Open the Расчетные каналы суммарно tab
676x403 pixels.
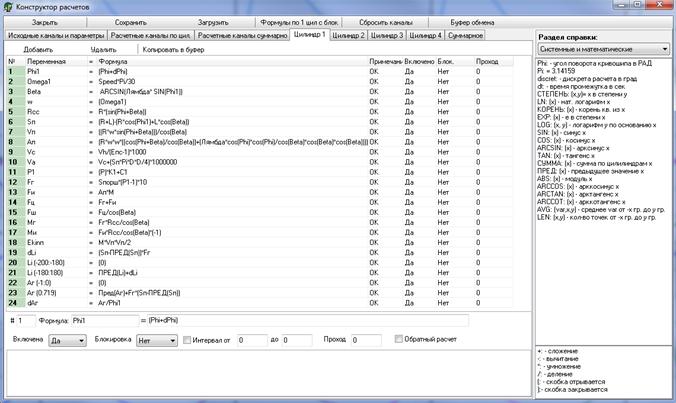tap(242, 35)
